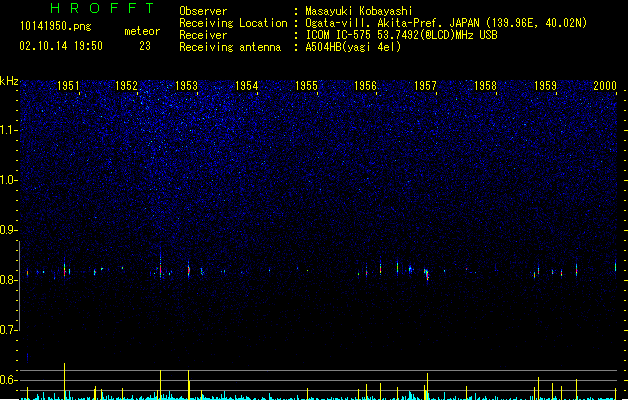Click the 1956 time marker
The image size is (629, 400).
pyautogui.click(x=365, y=85)
